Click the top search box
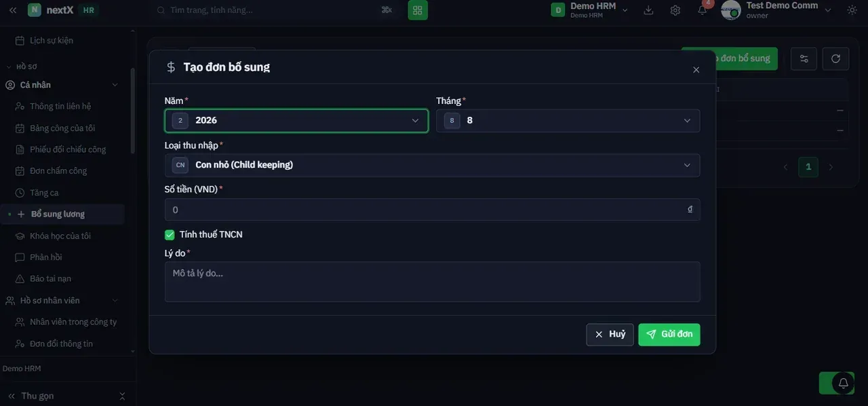The image size is (868, 406). (x=275, y=10)
